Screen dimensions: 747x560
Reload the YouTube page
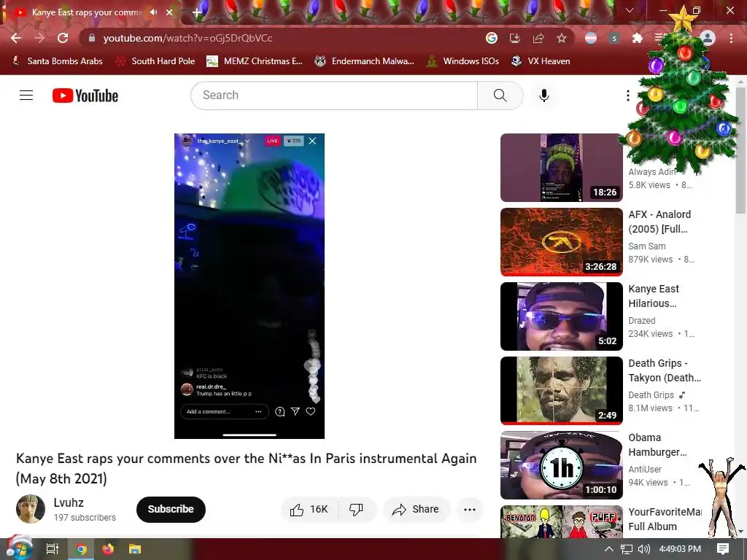pos(63,38)
